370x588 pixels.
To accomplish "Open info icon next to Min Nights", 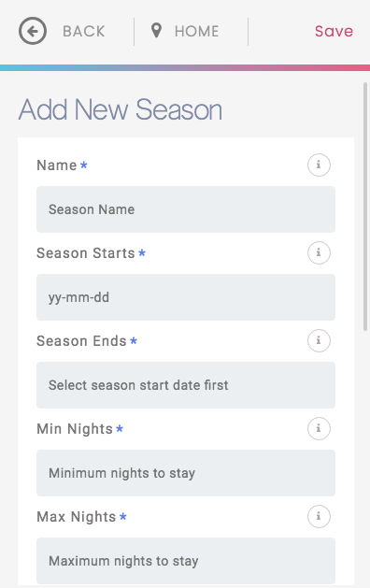I will 319,428.
